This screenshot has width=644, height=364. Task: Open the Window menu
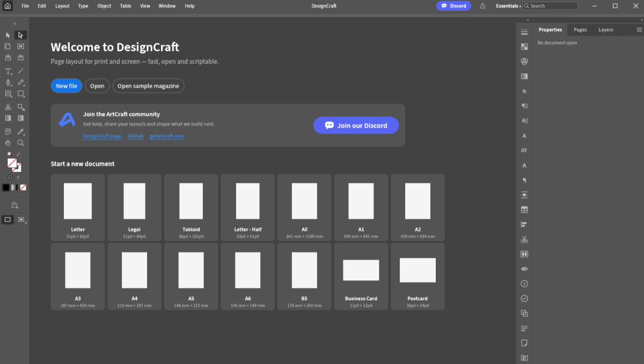(x=167, y=6)
